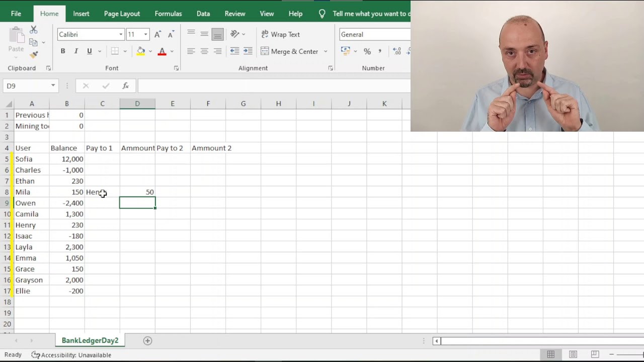Screen dimensions: 644x362
Task: Expand the Clipboard dialog launcher
Action: (x=48, y=68)
